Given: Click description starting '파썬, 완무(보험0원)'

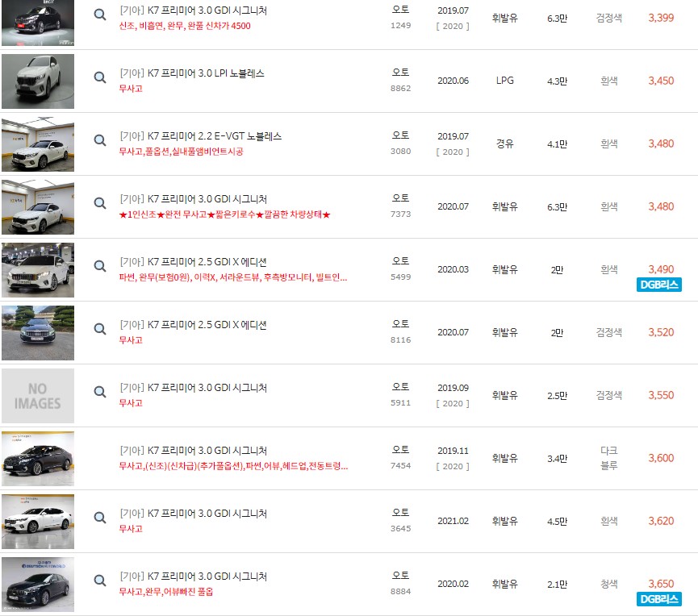Looking at the screenshot, I should coord(233,277).
